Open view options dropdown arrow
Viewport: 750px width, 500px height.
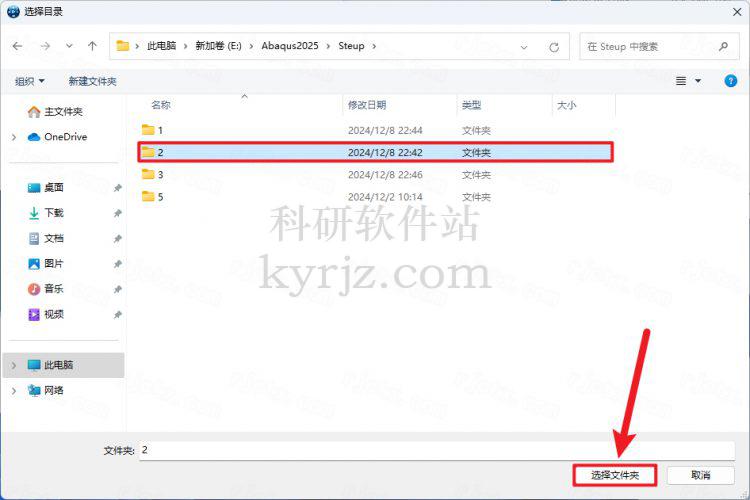698,81
